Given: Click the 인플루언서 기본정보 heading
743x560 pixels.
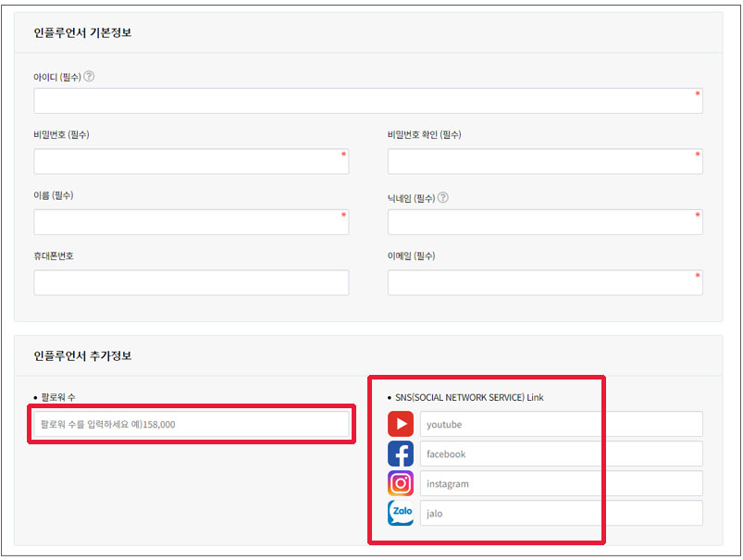Looking at the screenshot, I should 82,32.
